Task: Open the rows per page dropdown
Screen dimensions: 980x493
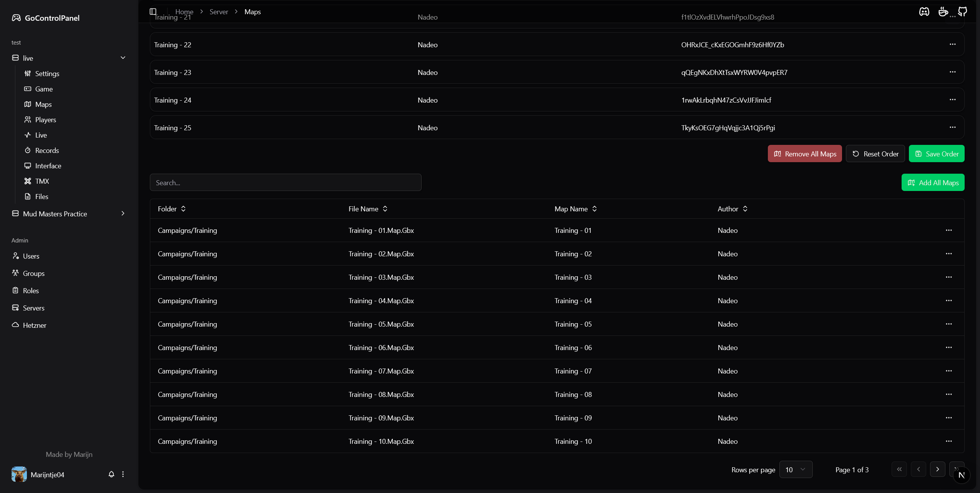Action: point(796,469)
